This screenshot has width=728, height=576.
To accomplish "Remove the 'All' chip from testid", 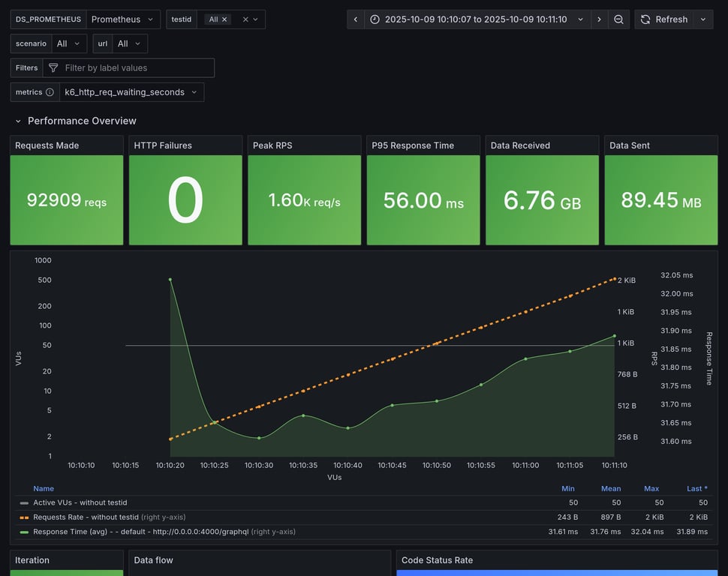I will [224, 19].
